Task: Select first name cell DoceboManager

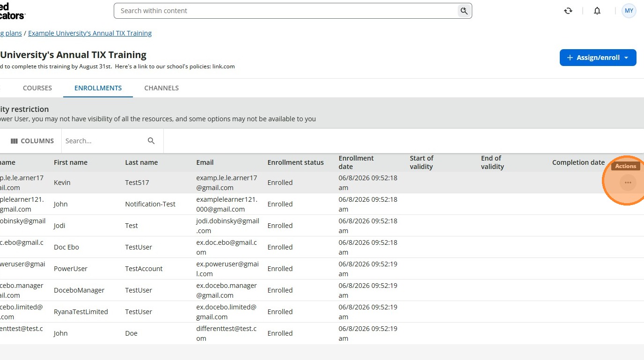Action: tap(79, 290)
